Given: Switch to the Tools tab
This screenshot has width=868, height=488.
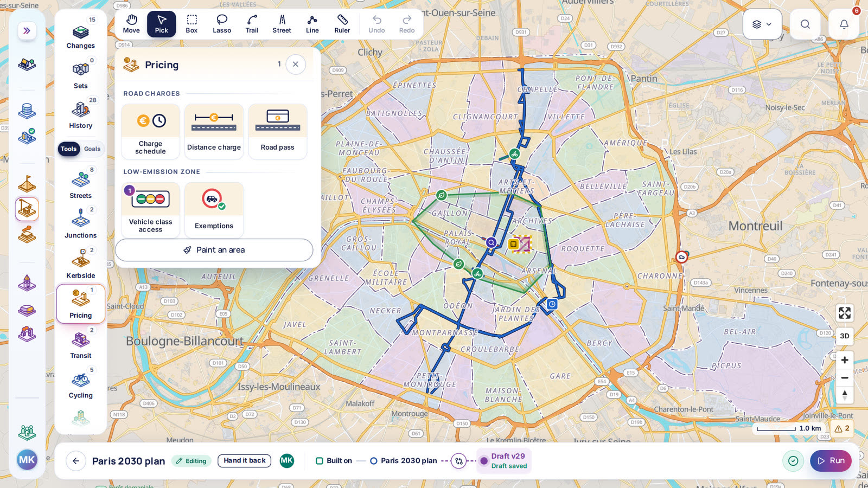Looking at the screenshot, I should point(69,149).
